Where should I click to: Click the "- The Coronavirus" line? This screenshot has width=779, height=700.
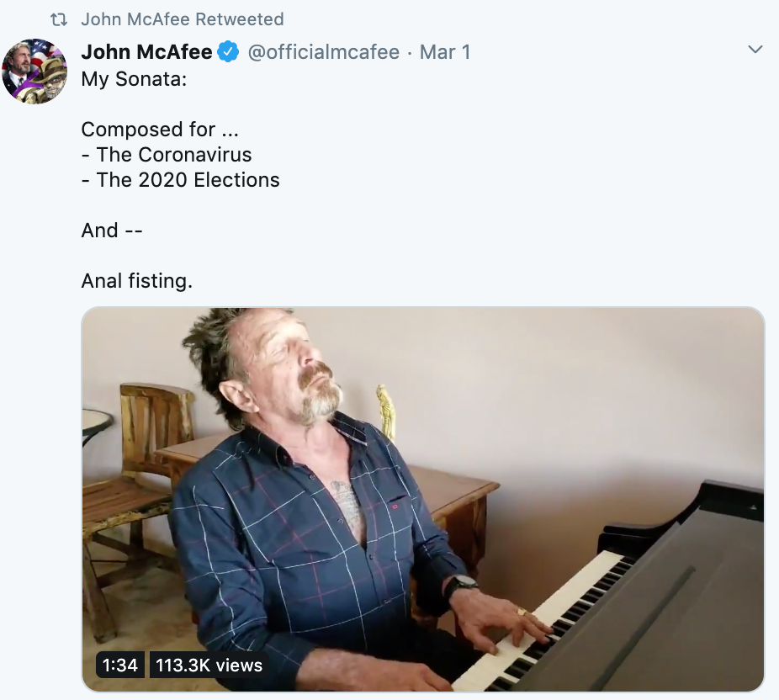coord(167,155)
